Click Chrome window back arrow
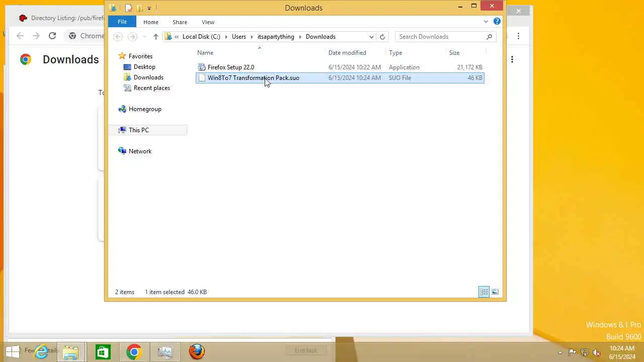644x362 pixels. (x=20, y=36)
